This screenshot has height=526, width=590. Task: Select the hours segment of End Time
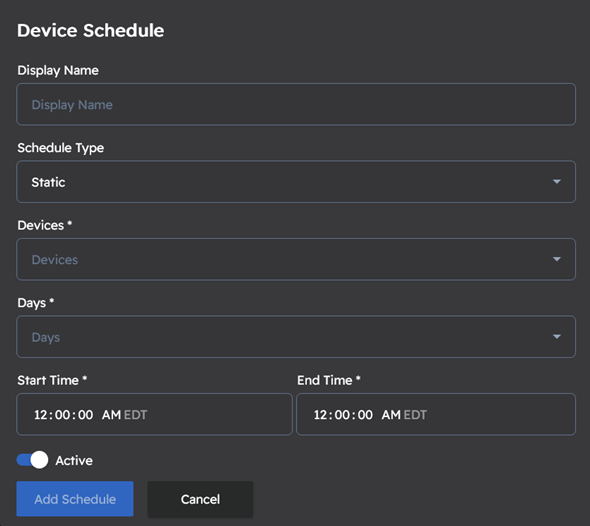coord(321,415)
